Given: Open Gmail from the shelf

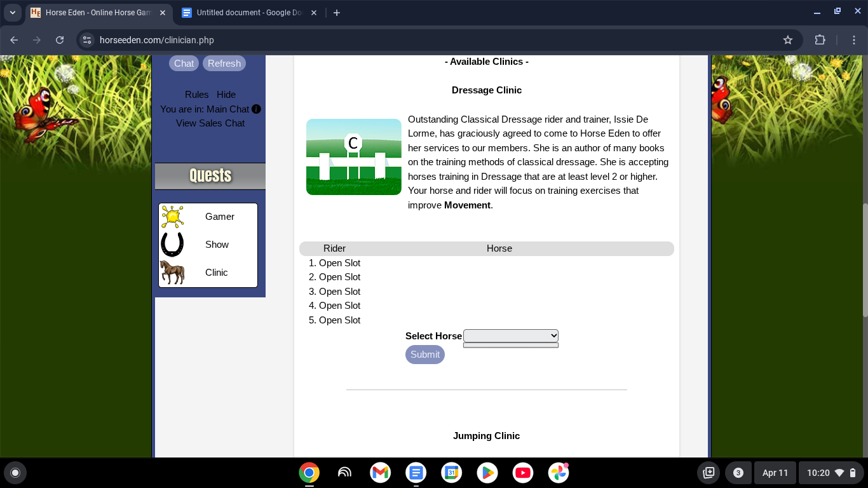Looking at the screenshot, I should (x=380, y=473).
